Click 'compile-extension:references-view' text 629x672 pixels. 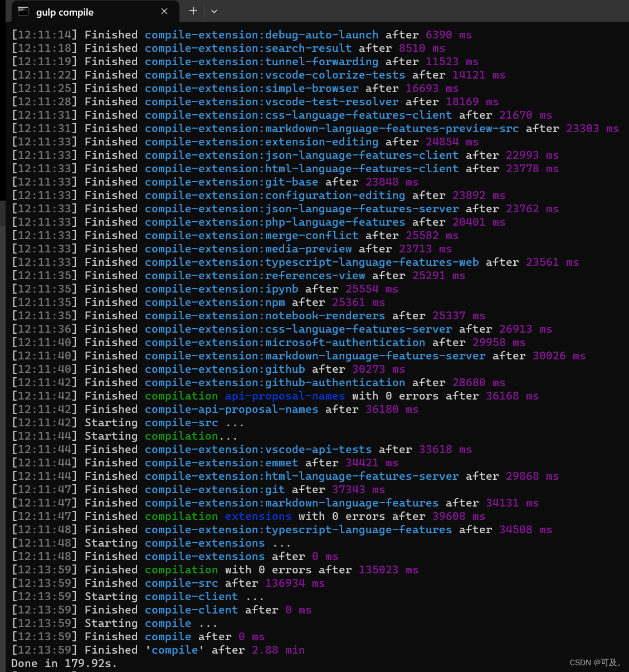pos(255,276)
